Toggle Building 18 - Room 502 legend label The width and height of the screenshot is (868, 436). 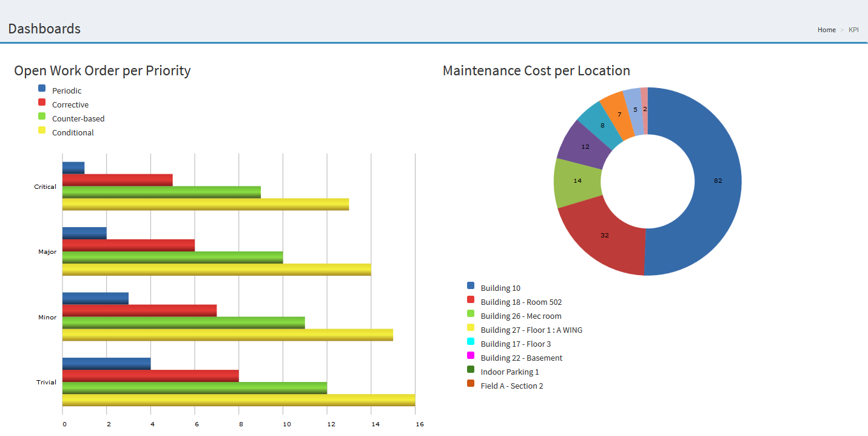525,302
